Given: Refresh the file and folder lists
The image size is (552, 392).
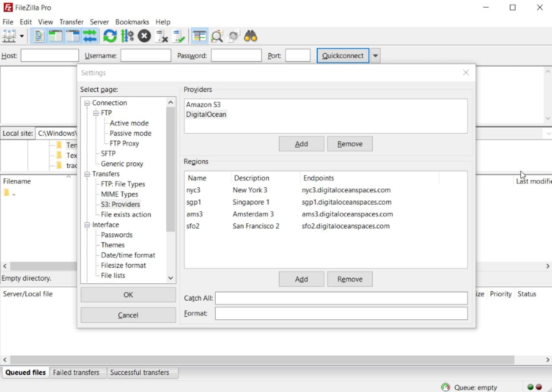Looking at the screenshot, I should pyautogui.click(x=110, y=35).
